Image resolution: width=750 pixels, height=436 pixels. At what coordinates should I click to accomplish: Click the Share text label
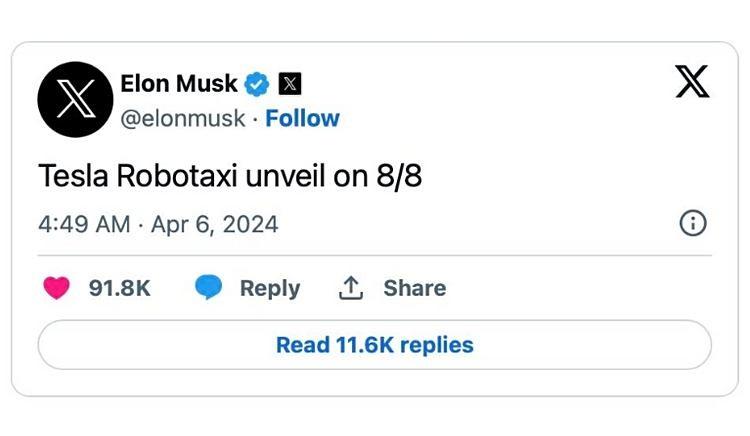point(414,288)
